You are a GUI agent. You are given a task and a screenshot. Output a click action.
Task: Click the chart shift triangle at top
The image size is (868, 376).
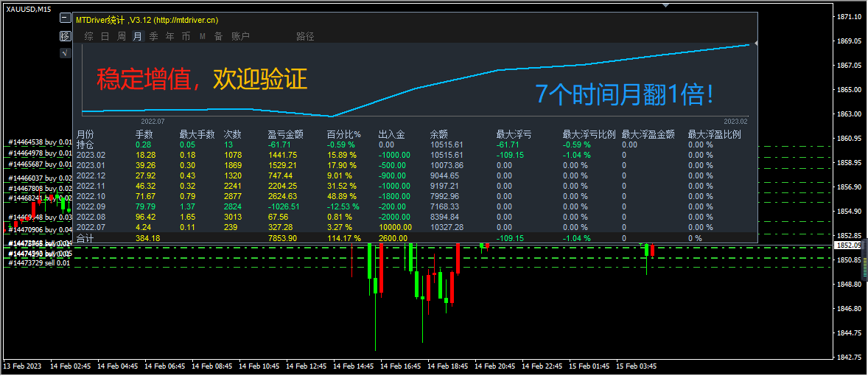(x=666, y=5)
